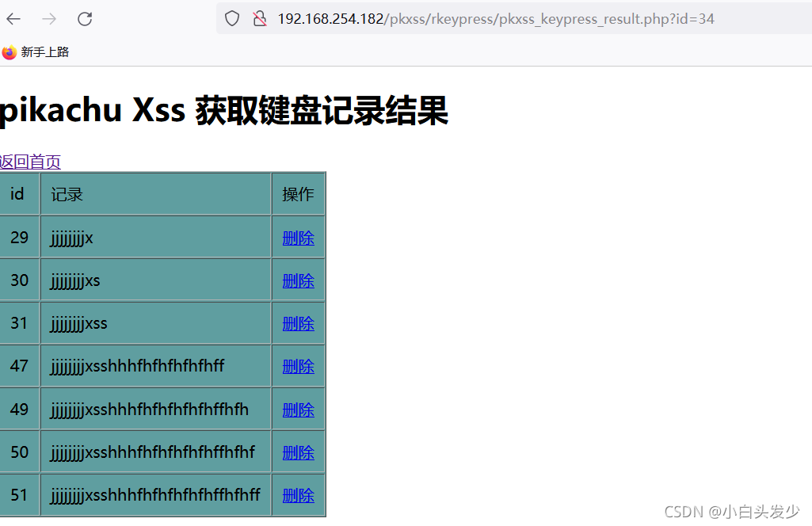Click the Firefox bookmark icon for 新手上路

[x=10, y=52]
